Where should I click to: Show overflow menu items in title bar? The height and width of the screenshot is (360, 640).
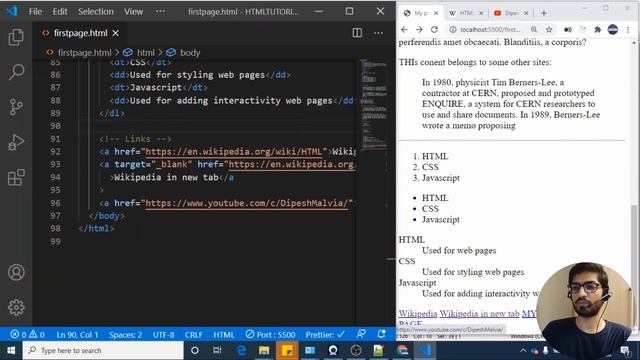pos(160,11)
